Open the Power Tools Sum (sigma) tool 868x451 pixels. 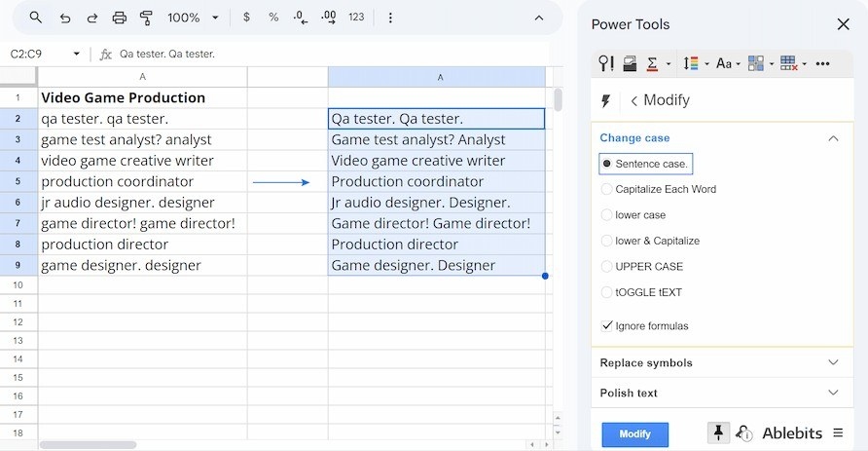pyautogui.click(x=653, y=63)
